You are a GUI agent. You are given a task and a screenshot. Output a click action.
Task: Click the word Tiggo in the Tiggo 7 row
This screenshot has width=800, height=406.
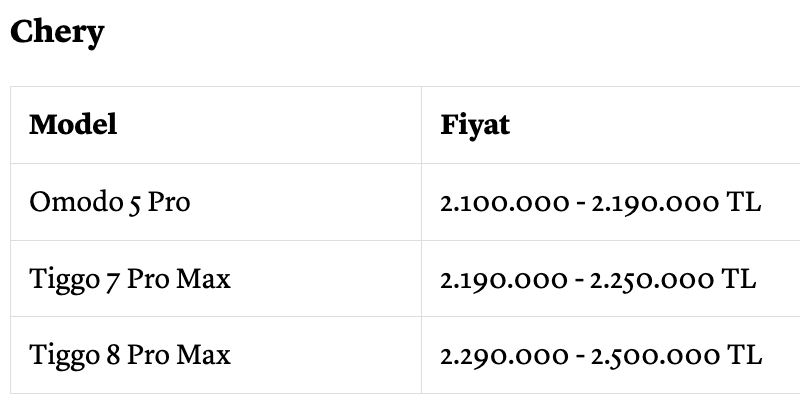[x=64, y=280]
